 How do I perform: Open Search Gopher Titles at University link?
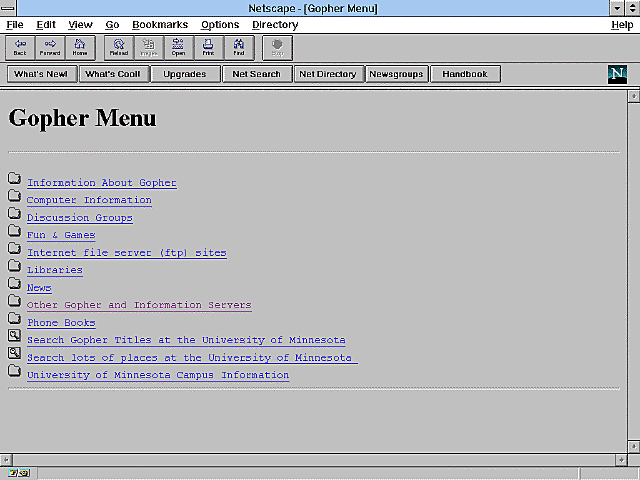pos(186,340)
